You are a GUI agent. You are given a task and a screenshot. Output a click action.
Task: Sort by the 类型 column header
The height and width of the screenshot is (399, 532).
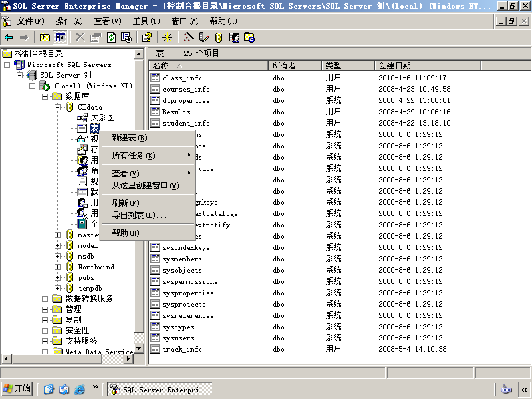click(348, 65)
